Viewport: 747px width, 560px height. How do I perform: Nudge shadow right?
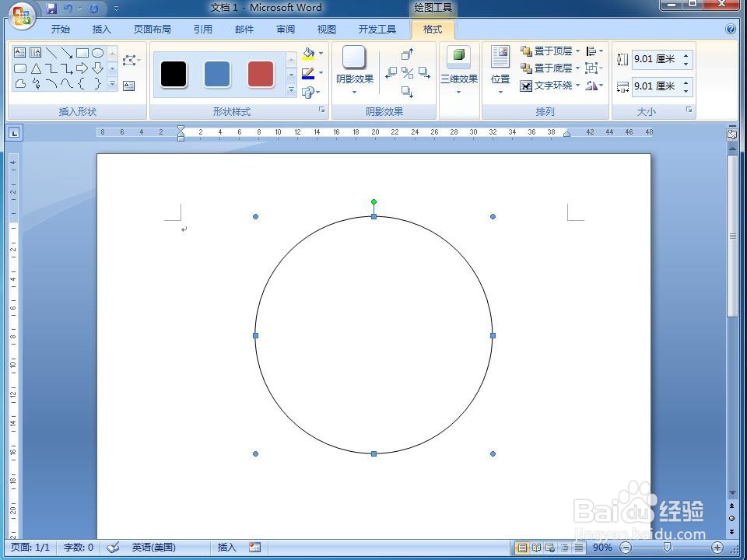click(x=424, y=73)
